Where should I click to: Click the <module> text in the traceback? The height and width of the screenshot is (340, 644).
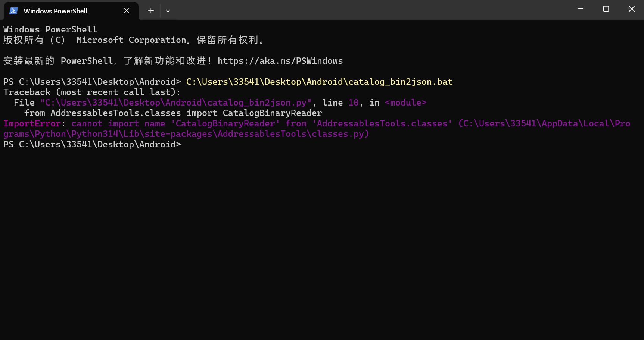(405, 103)
